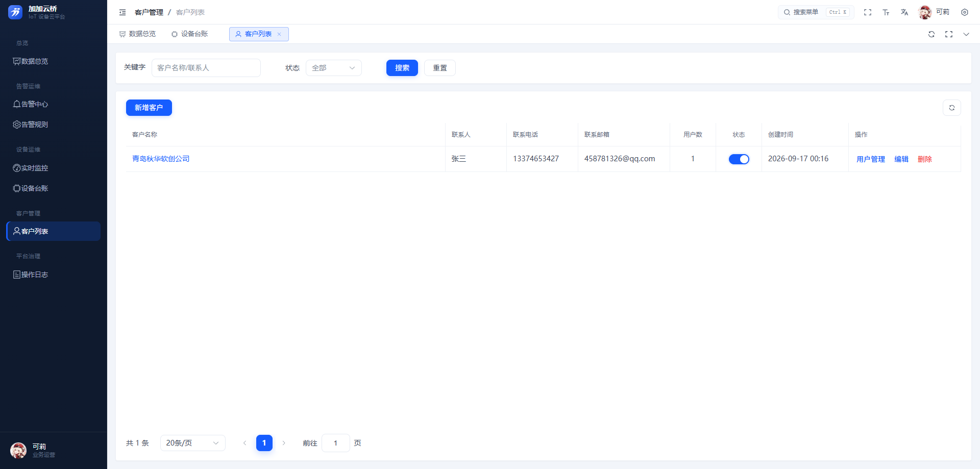Click 删除 for the customer row
The height and width of the screenshot is (469, 980).
pyautogui.click(x=925, y=159)
